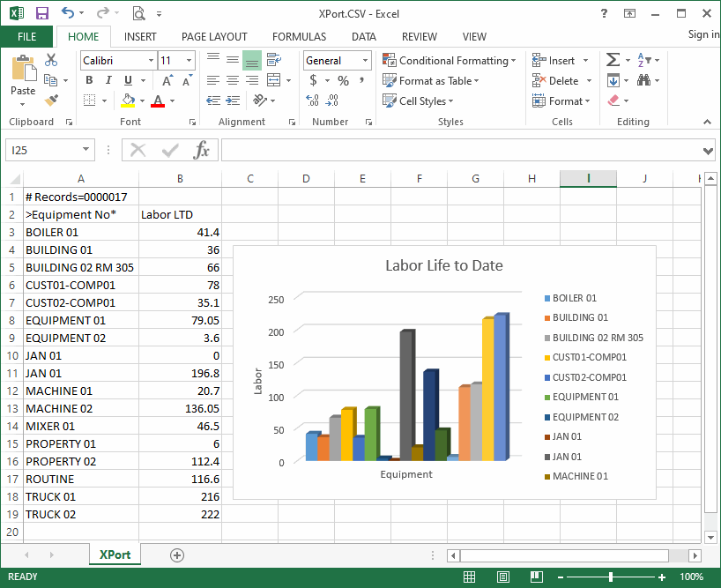Toggle Wrap Text in Alignment group
This screenshot has height=588, width=721.
(274, 60)
